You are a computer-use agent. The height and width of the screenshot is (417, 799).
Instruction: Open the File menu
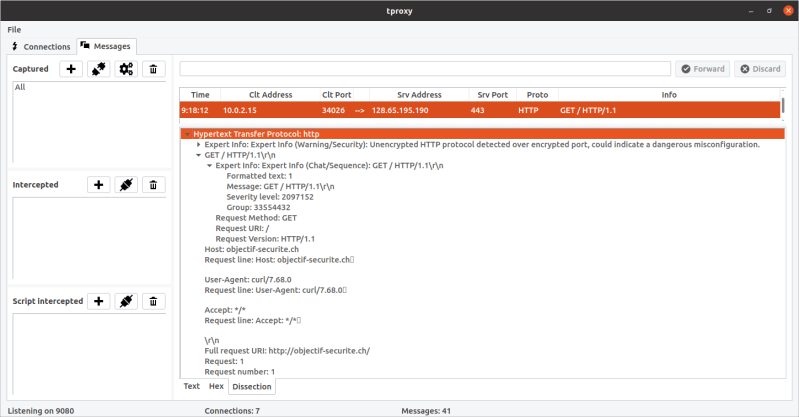tap(14, 30)
